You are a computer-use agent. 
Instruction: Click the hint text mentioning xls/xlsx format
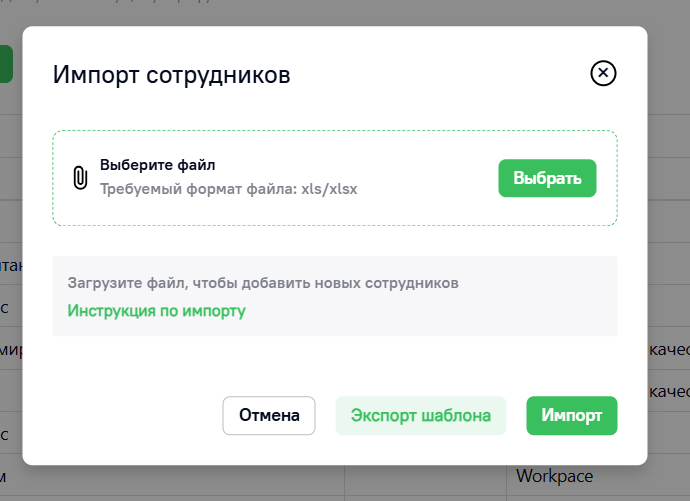228,189
